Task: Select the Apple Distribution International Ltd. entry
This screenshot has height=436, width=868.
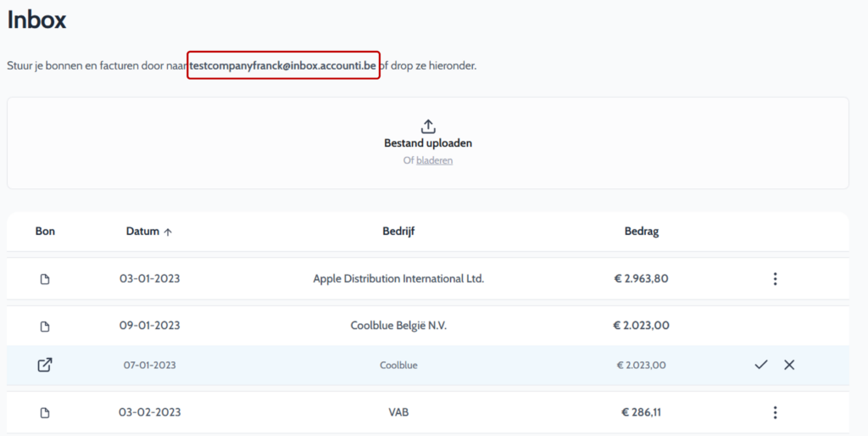Action: pos(398,279)
